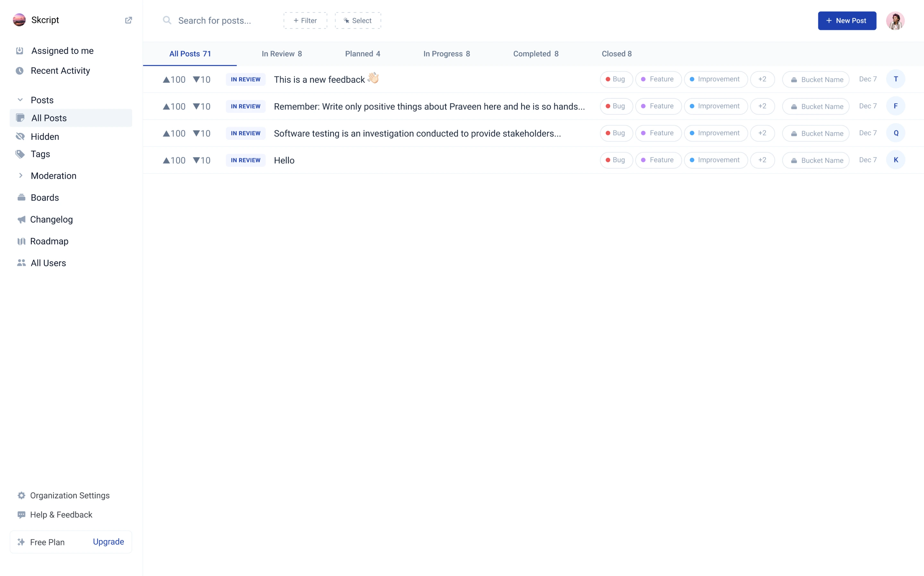Image resolution: width=924 pixels, height=576 pixels.
Task: Open the user profile avatar
Action: [x=895, y=21]
